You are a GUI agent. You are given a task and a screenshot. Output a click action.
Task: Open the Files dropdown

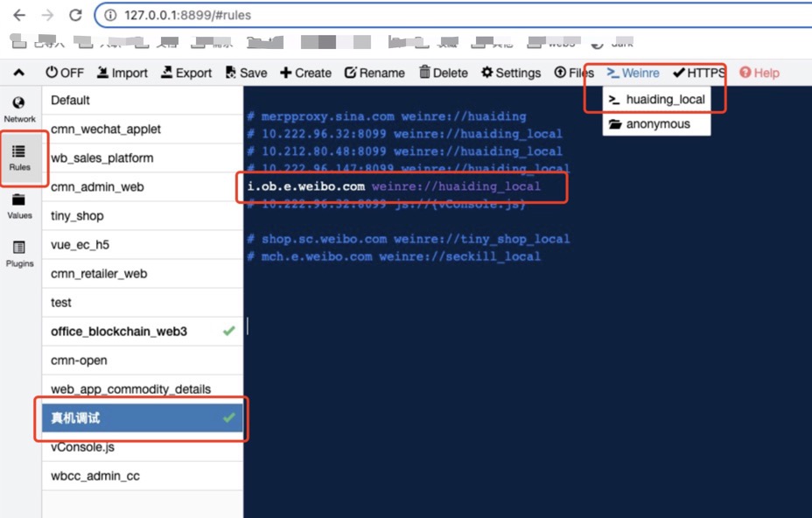click(x=574, y=73)
